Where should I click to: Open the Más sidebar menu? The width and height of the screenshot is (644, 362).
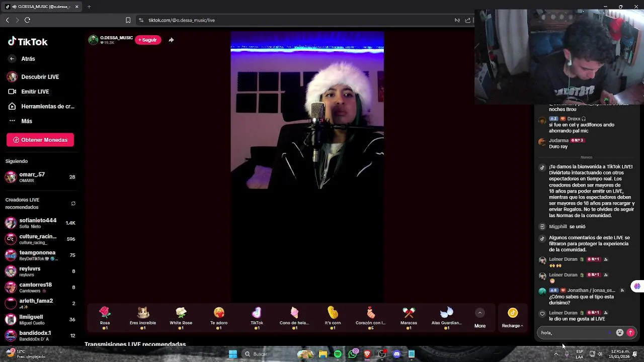pyautogui.click(x=20, y=121)
